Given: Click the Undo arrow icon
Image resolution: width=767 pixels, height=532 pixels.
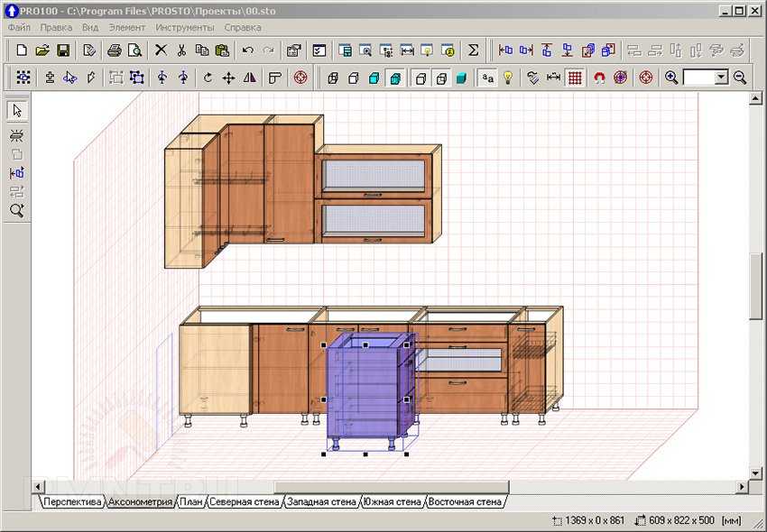Looking at the screenshot, I should tap(247, 50).
